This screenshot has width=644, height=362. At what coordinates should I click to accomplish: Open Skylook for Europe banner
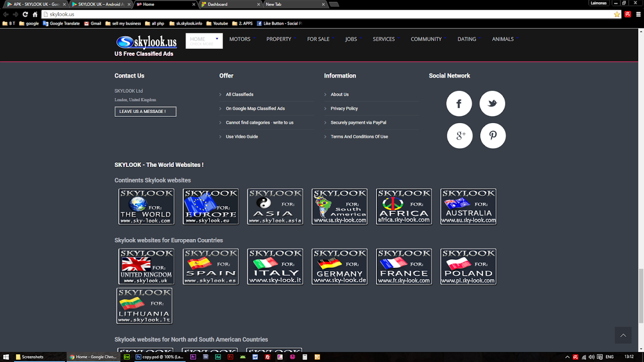[x=211, y=207]
